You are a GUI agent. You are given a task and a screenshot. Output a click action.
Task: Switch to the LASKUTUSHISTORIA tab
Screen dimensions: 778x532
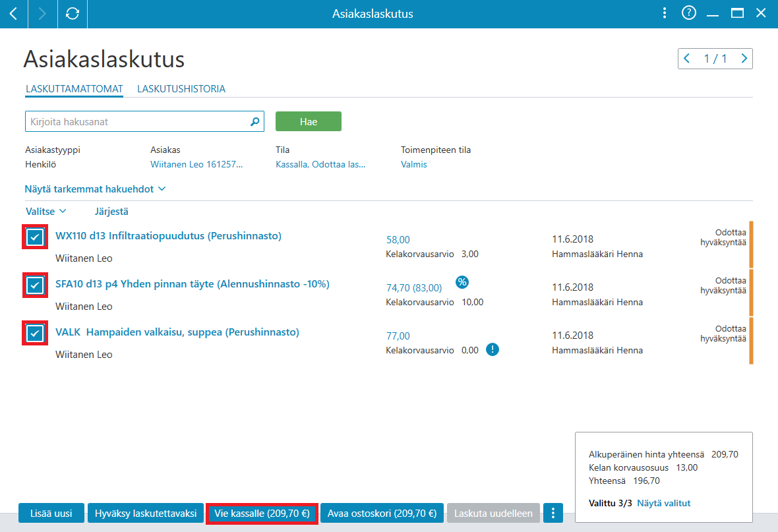click(181, 89)
